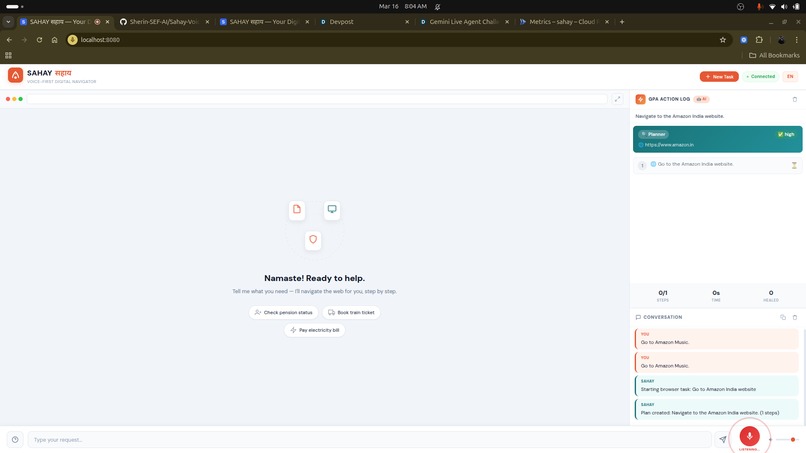Choose the Pay electricity bill suggestion
This screenshot has height=453, width=806.
pyautogui.click(x=315, y=330)
